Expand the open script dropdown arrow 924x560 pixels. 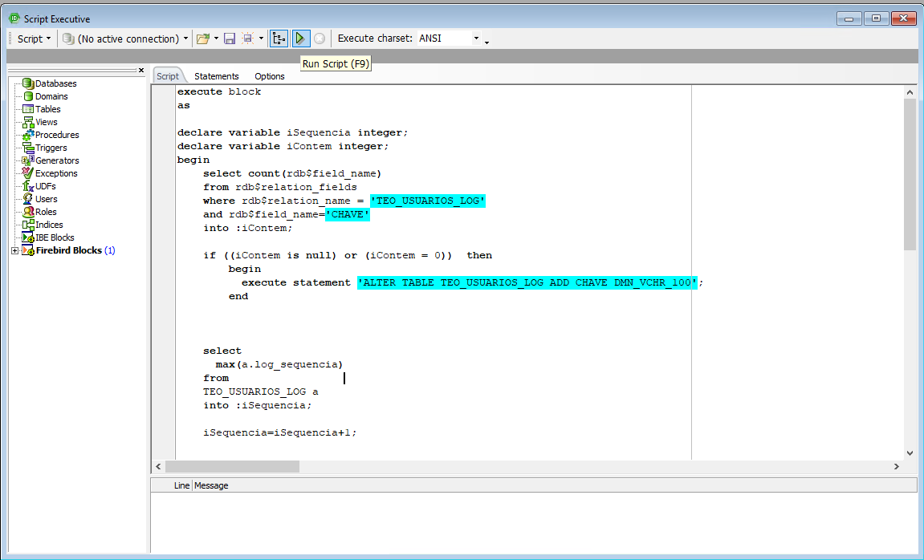coord(216,39)
